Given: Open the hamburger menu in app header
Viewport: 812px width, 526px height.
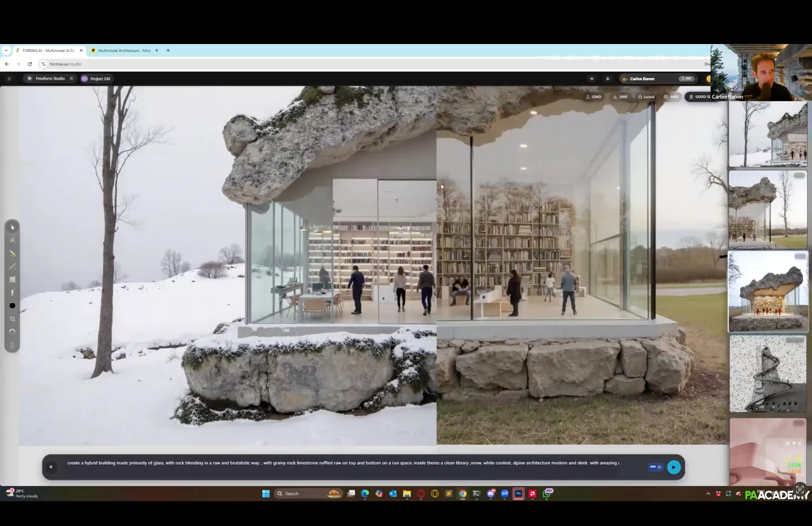Looking at the screenshot, I should tap(9, 79).
